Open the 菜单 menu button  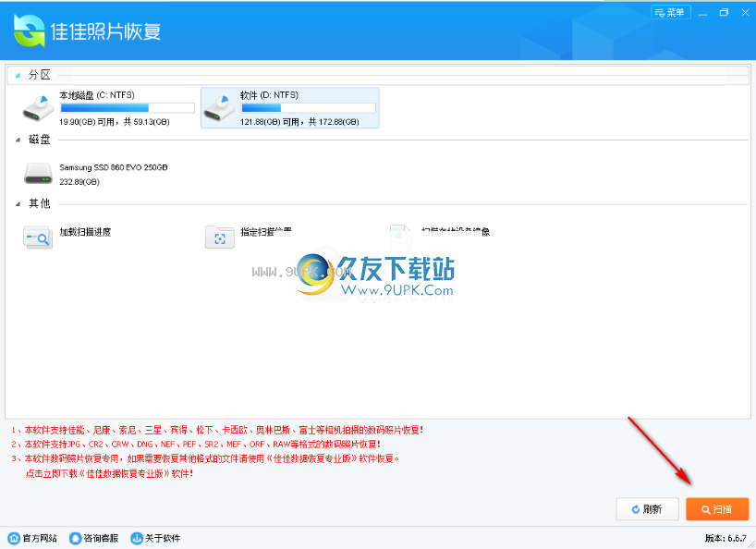(671, 13)
